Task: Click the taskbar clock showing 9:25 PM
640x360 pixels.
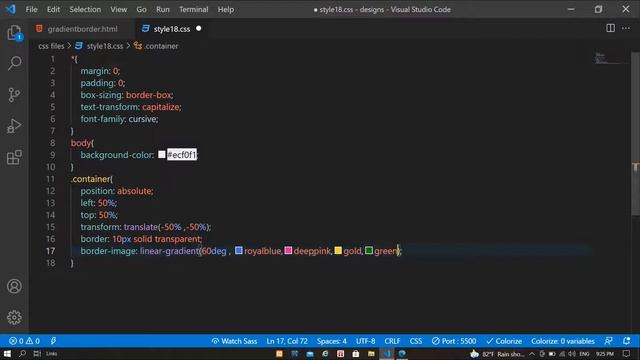Action: (x=604, y=353)
